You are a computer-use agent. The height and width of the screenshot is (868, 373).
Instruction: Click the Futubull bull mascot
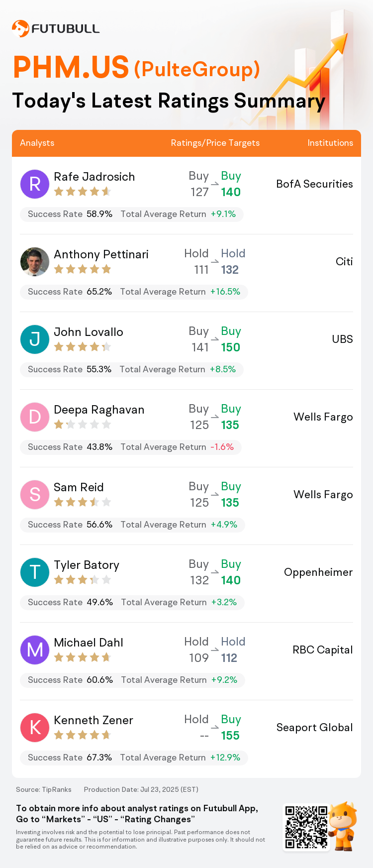pyautogui.click(x=344, y=826)
